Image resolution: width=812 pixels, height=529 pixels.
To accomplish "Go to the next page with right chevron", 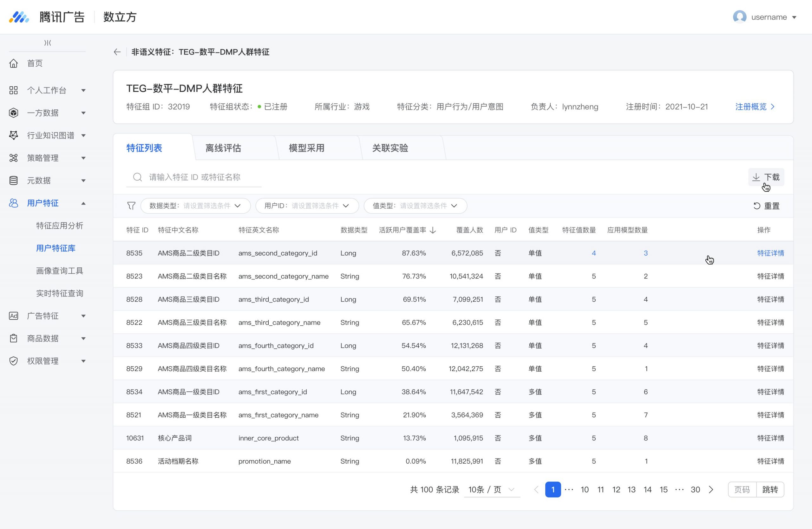I will [x=711, y=490].
